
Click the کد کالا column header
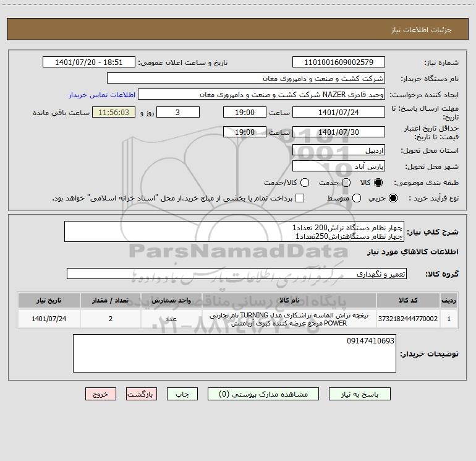408,300
